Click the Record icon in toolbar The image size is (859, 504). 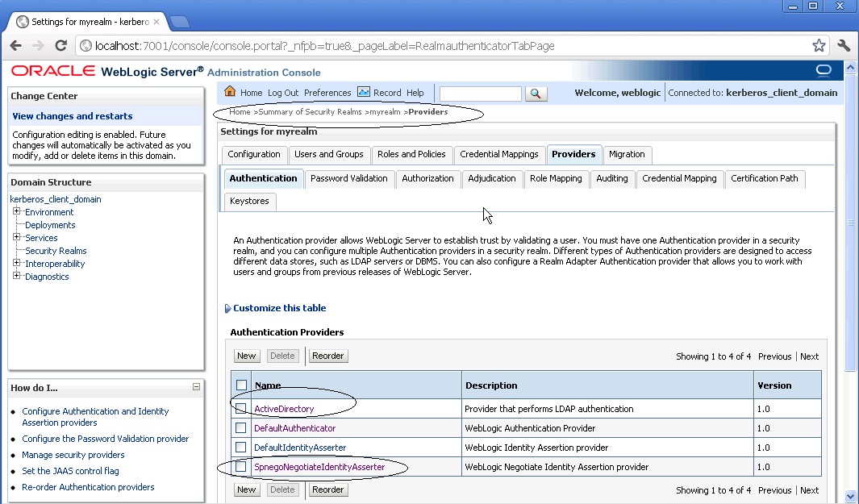tap(364, 92)
